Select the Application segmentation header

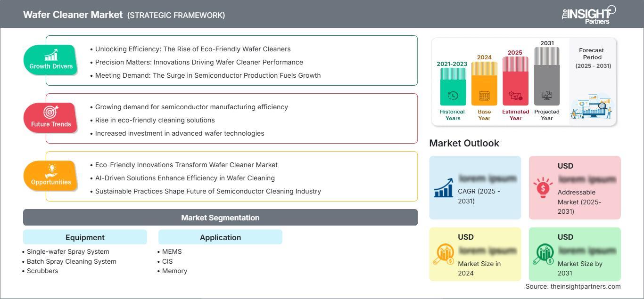[x=220, y=237]
